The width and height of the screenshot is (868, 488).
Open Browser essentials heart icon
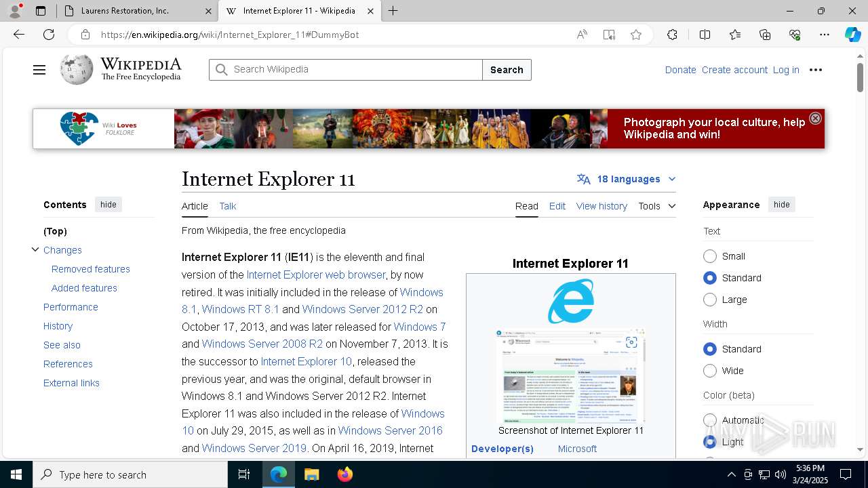pos(795,35)
